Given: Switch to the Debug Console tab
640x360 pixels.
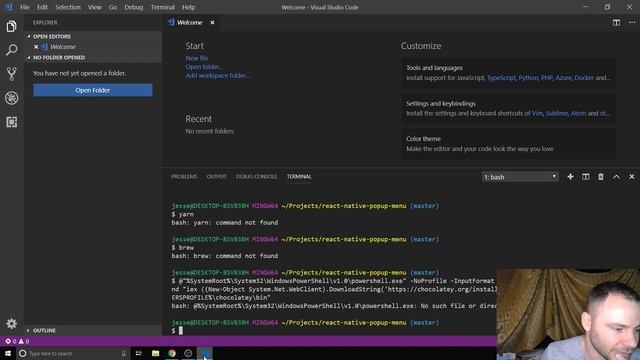Looking at the screenshot, I should 256,177.
